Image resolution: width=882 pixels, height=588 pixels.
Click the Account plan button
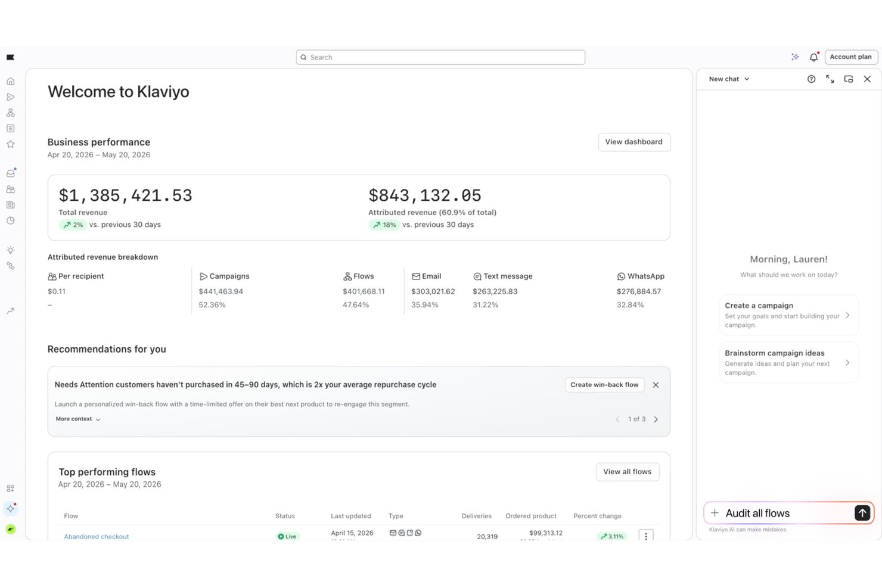tap(851, 57)
